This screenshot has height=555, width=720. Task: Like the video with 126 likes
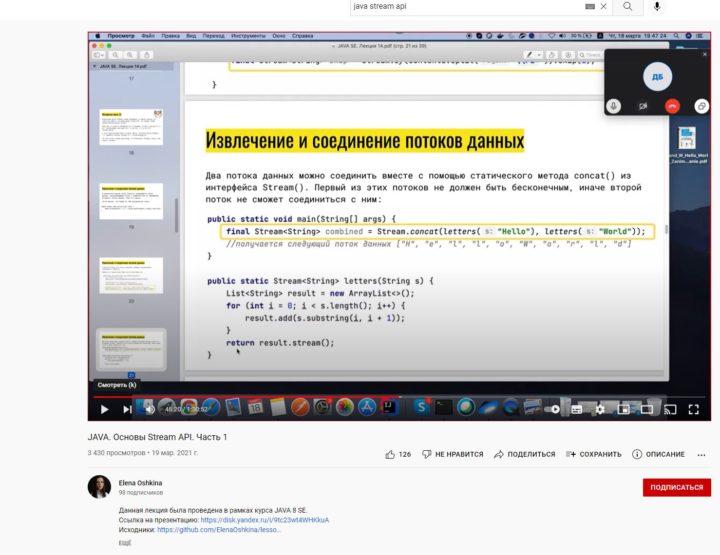click(398, 454)
